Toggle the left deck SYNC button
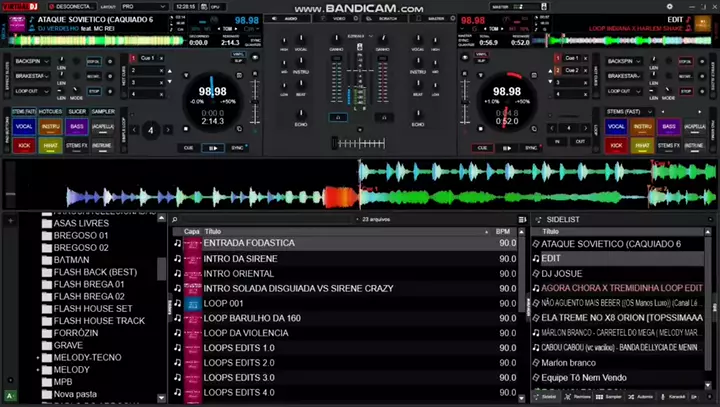Screen dimensions: 720x407 pyautogui.click(x=237, y=147)
